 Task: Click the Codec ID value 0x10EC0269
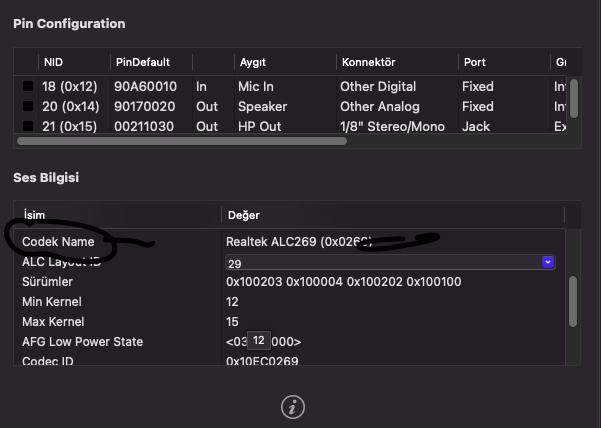point(262,361)
